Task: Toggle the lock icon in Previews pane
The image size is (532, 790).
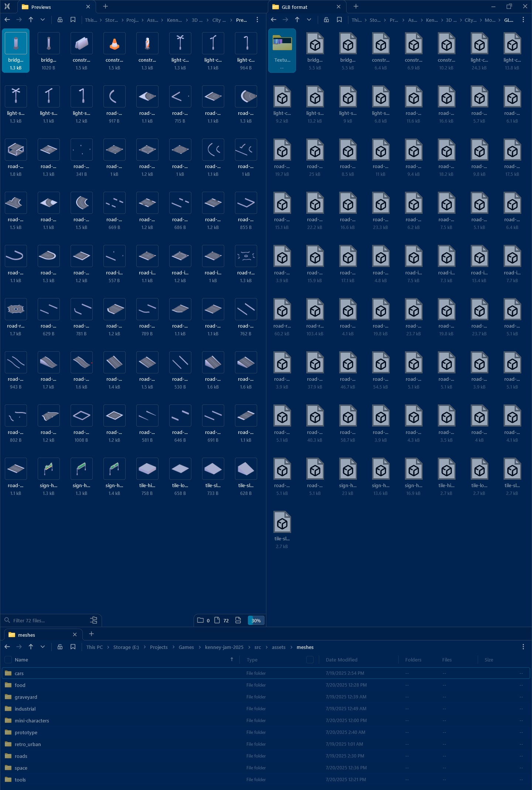Action: [x=60, y=20]
